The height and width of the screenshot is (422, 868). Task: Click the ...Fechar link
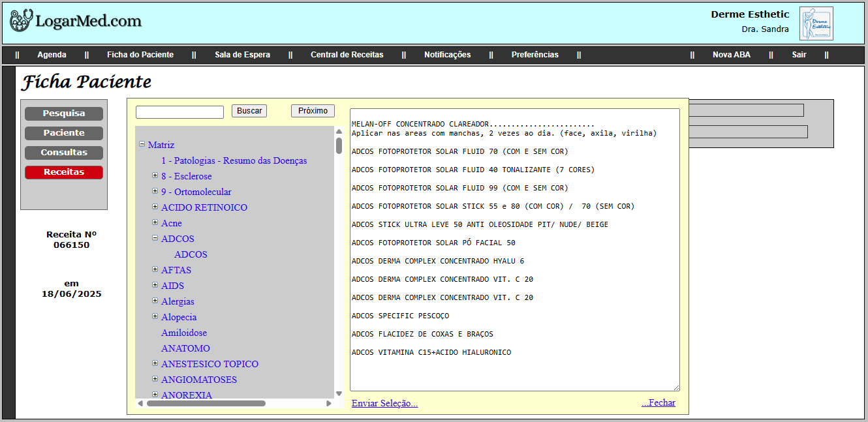point(659,402)
